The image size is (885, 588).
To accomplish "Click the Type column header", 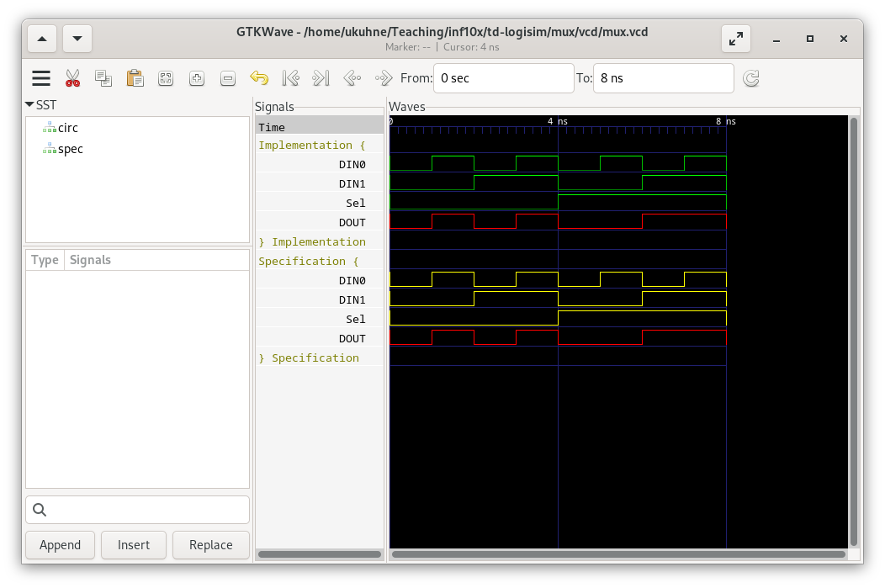I will pyautogui.click(x=45, y=260).
